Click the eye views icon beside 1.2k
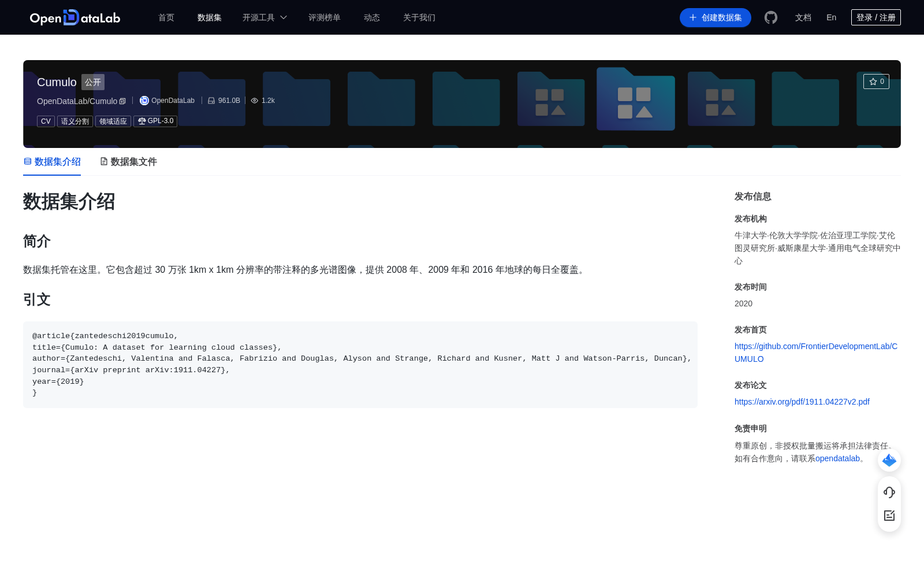 [255, 101]
